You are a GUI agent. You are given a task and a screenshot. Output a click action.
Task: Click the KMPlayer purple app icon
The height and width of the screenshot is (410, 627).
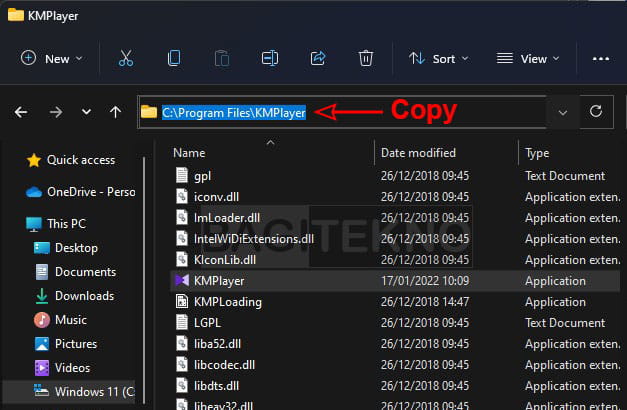(182, 280)
